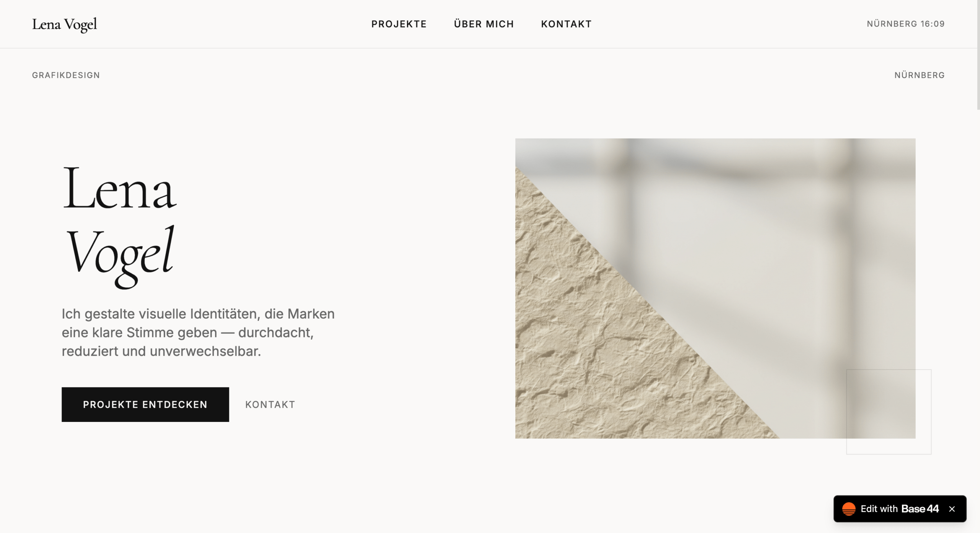
Task: Click the PROJEKTE ENTDECKEN button
Action: click(x=145, y=404)
